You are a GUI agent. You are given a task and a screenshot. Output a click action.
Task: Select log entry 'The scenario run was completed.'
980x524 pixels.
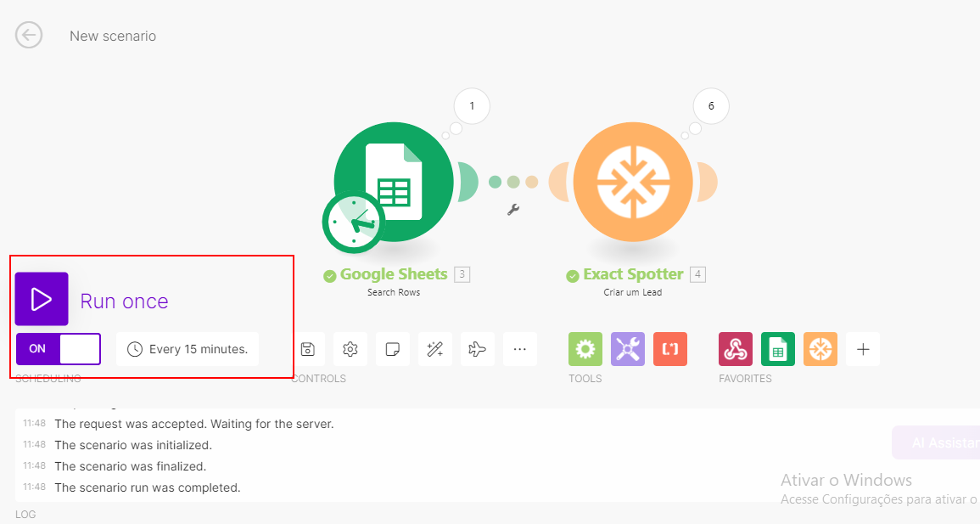[x=148, y=487]
